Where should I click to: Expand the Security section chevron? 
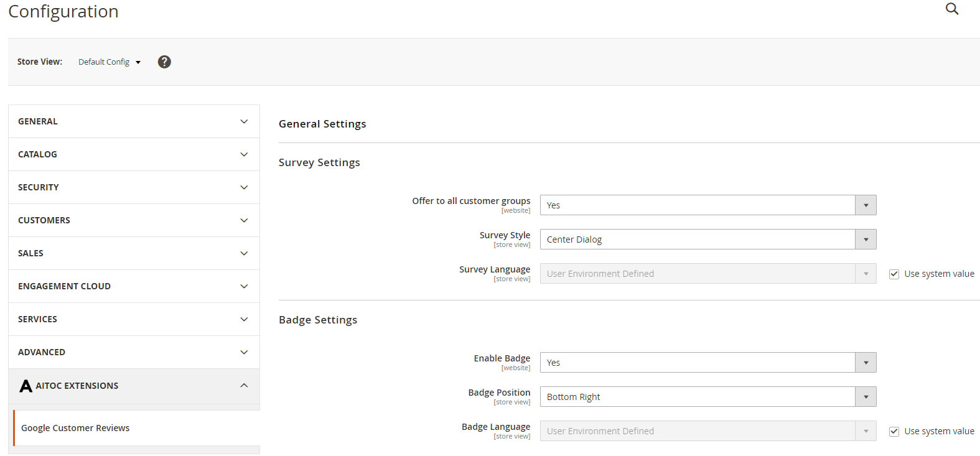[244, 187]
